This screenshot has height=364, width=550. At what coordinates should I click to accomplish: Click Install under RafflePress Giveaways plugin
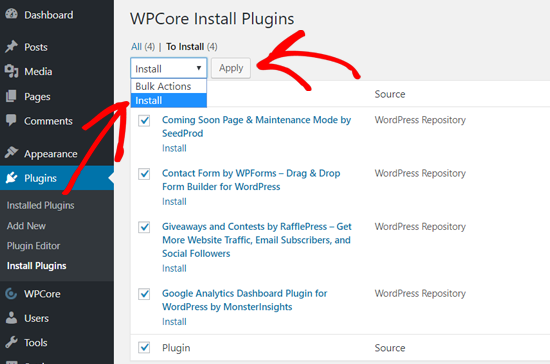click(x=174, y=268)
